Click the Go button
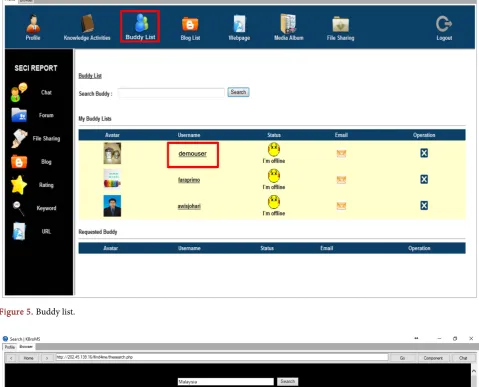Viewport: 479px width, 387px height. (402, 358)
